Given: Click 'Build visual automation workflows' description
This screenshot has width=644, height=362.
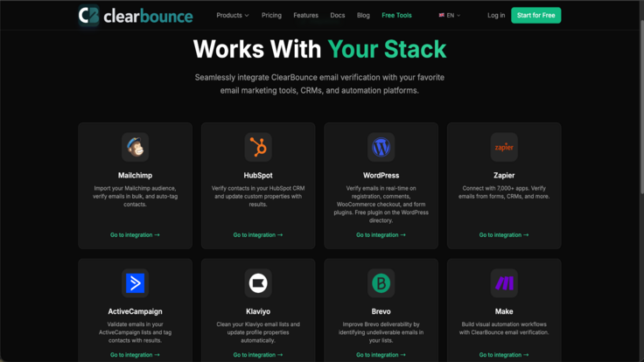Looking at the screenshot, I should pyautogui.click(x=504, y=329).
